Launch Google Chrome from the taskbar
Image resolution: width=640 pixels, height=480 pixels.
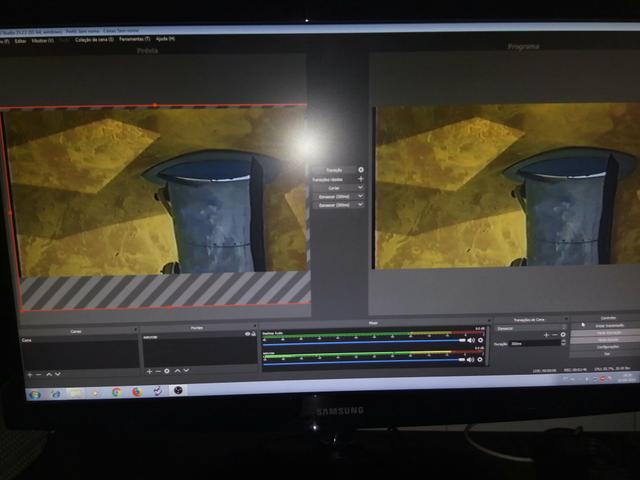pyautogui.click(x=117, y=392)
